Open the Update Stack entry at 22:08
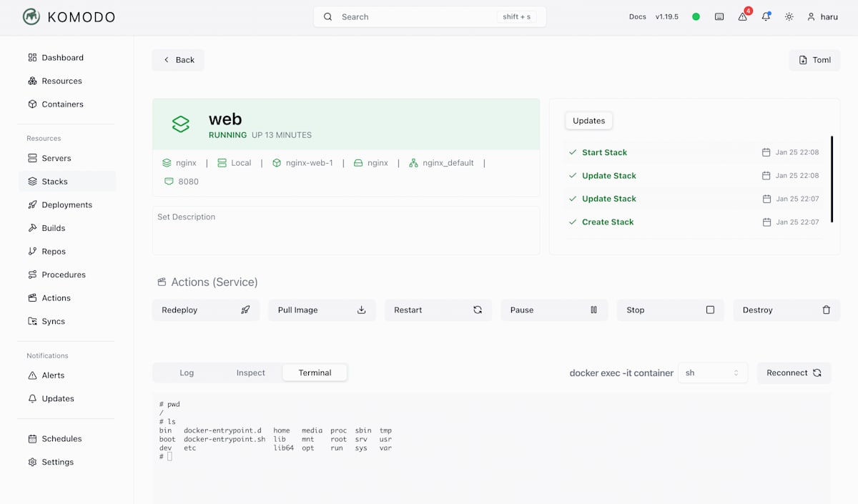 (x=694, y=175)
